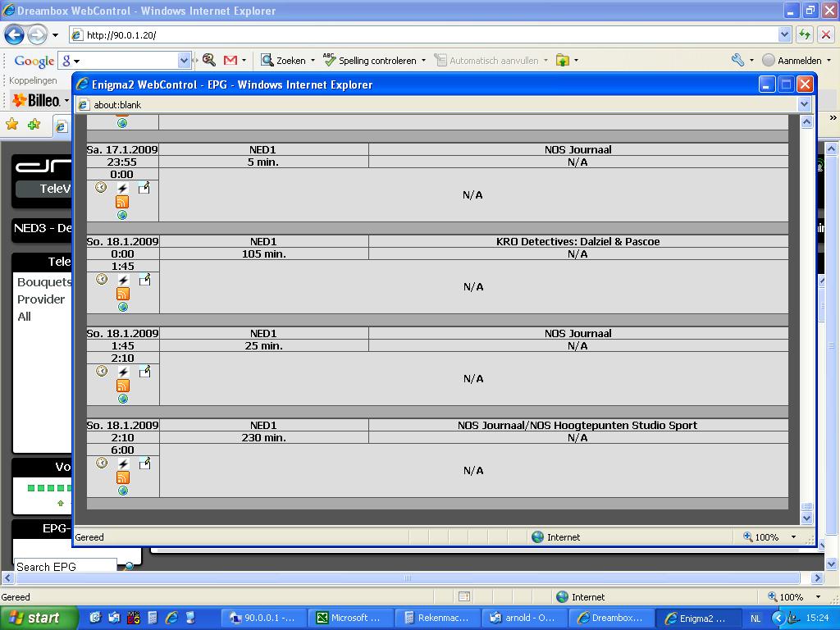
Task: Click Start button on taskbar
Action: pyautogui.click(x=38, y=618)
